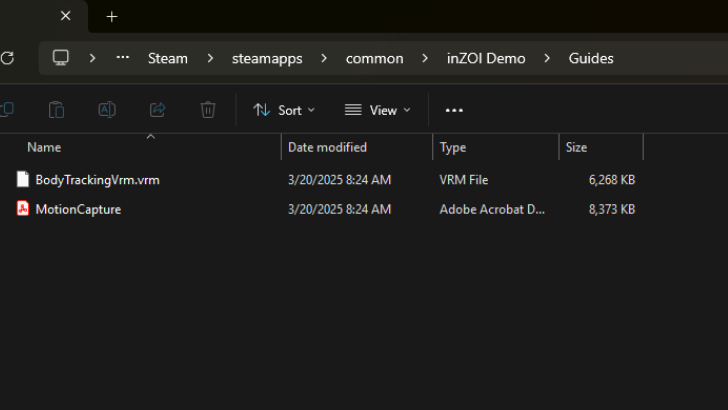Add a new File Explorer tab

click(111, 17)
